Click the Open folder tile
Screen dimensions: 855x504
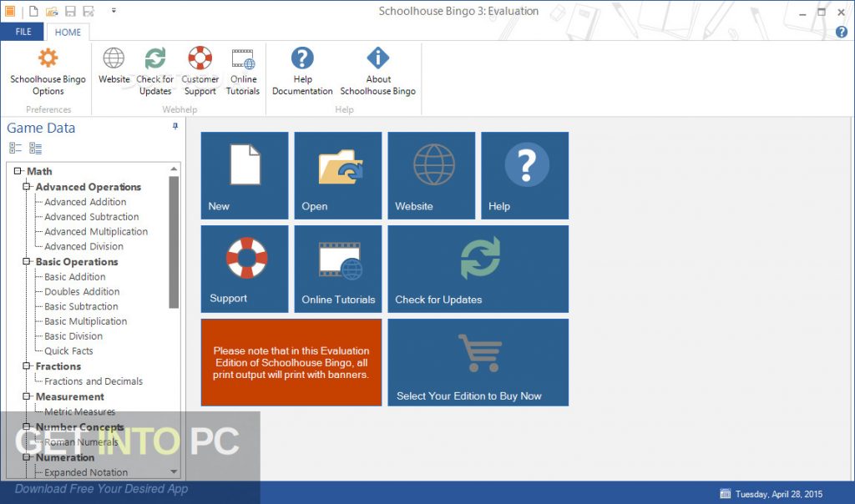pos(338,175)
